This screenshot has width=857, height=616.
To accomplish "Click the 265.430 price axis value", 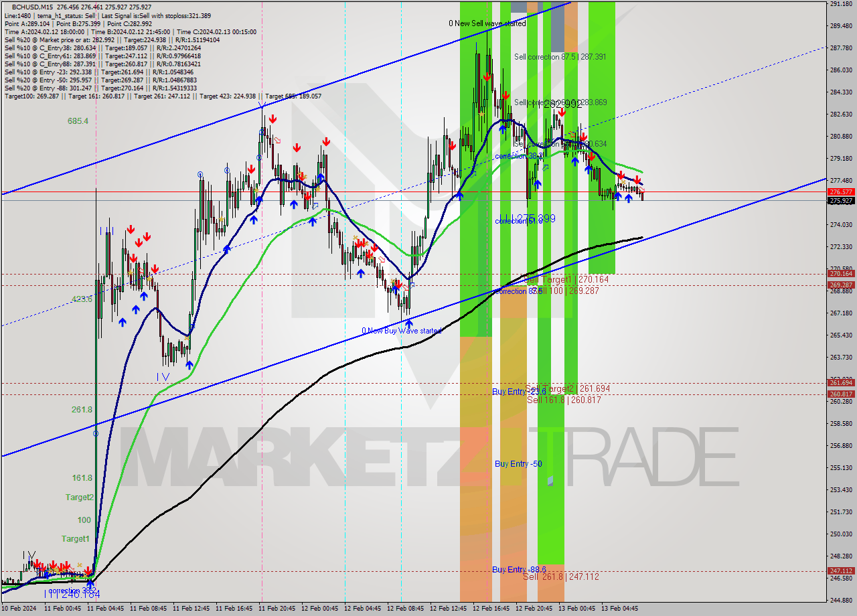I will (841, 335).
